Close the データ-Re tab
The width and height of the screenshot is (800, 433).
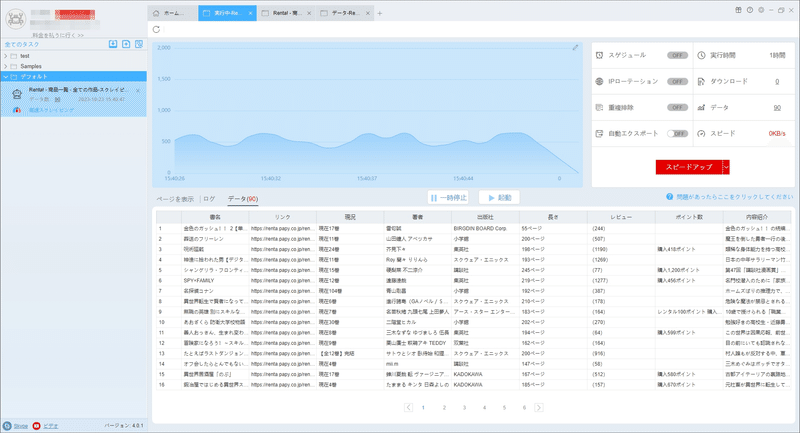367,13
